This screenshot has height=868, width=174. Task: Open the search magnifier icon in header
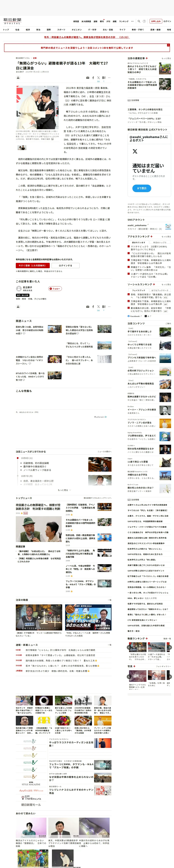tap(139, 21)
